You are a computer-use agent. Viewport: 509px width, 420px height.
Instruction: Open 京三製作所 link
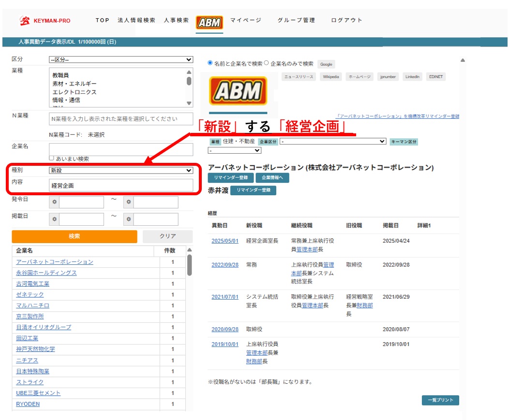coord(30,316)
